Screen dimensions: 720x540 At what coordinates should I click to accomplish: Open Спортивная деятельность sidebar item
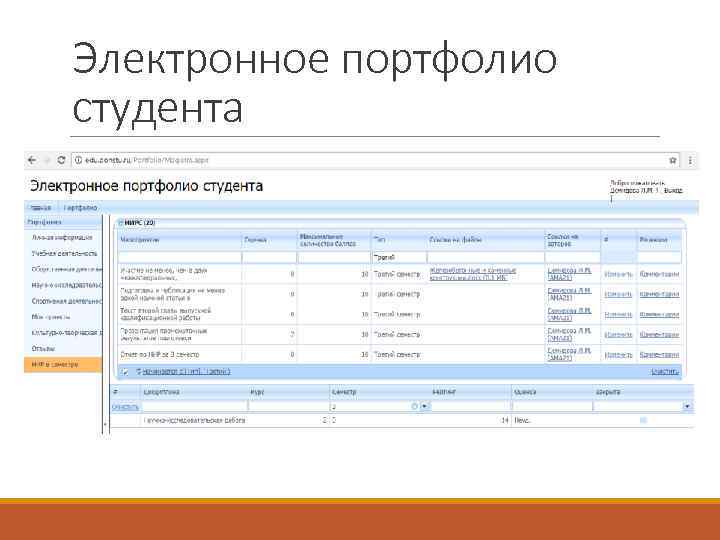tap(67, 301)
